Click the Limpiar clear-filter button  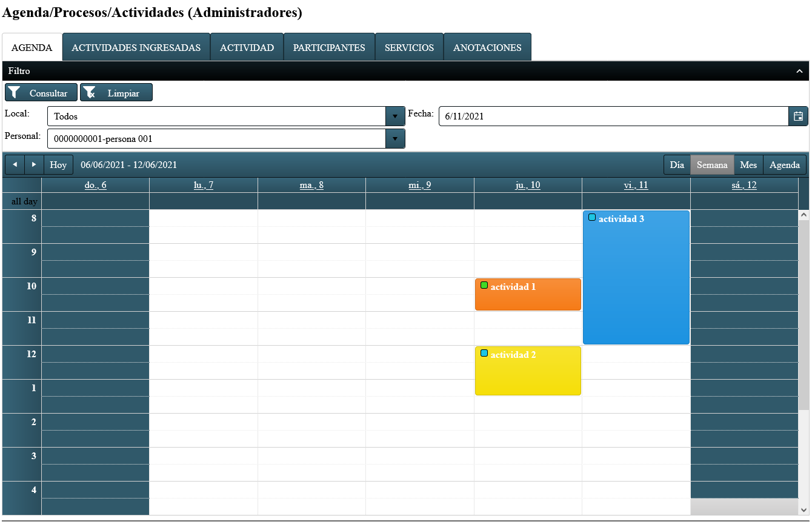116,93
